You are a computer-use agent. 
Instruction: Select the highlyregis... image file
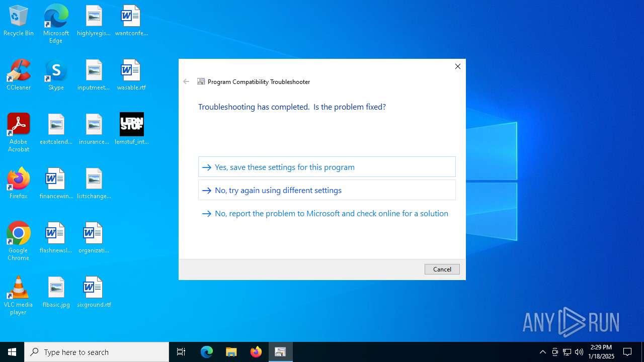(x=94, y=21)
